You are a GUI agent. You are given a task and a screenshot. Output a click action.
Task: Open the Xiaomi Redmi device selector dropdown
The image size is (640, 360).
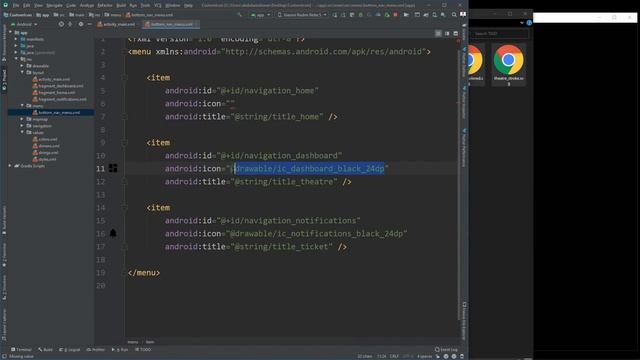click(x=302, y=15)
